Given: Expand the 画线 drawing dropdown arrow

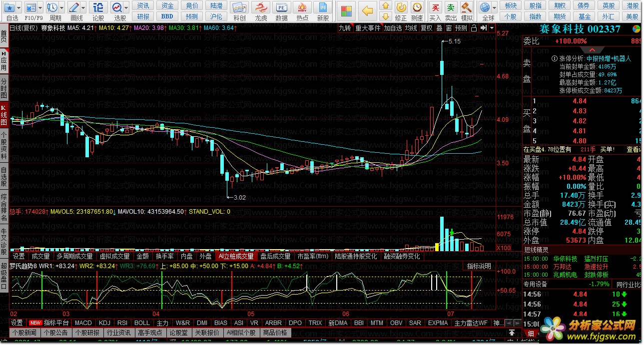Looking at the screenshot, I should (x=83, y=8).
